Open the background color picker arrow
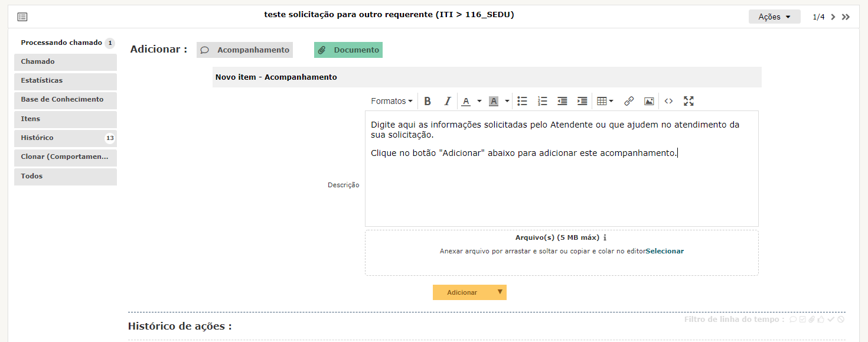This screenshot has height=342, width=868. [x=507, y=101]
